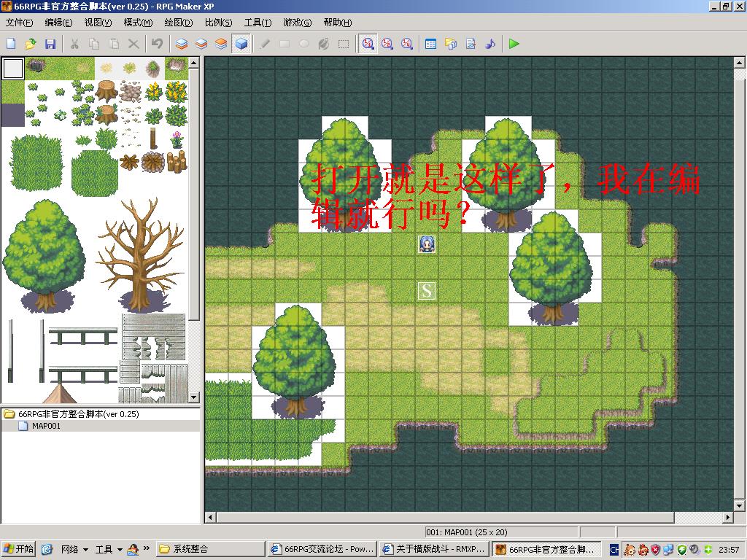The image size is (747, 560).
Task: Map view scroll up arrow
Action: [x=740, y=63]
